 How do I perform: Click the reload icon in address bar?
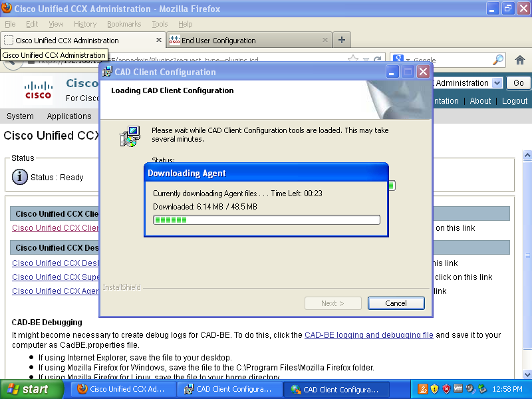point(377,60)
